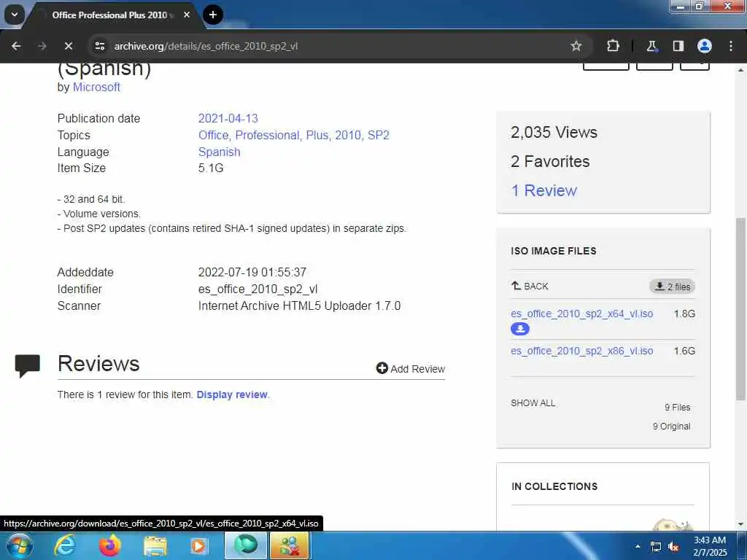The image size is (747, 560).
Task: Open the Chrome profile avatar
Action: click(x=704, y=46)
